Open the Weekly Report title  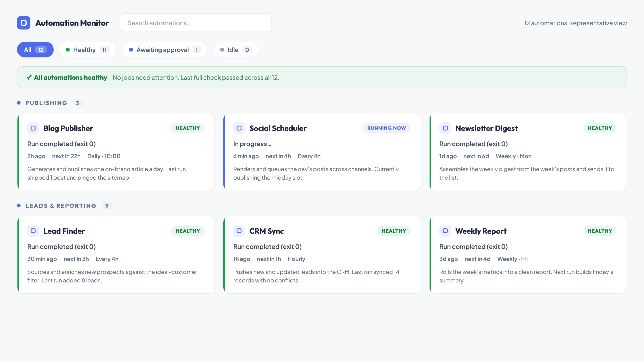click(x=481, y=231)
